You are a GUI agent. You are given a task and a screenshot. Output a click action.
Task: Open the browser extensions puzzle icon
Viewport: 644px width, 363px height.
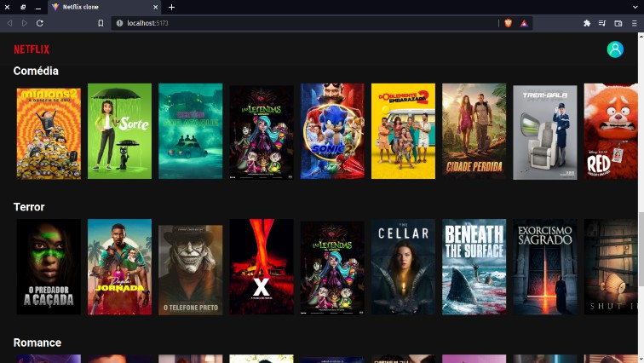[586, 23]
